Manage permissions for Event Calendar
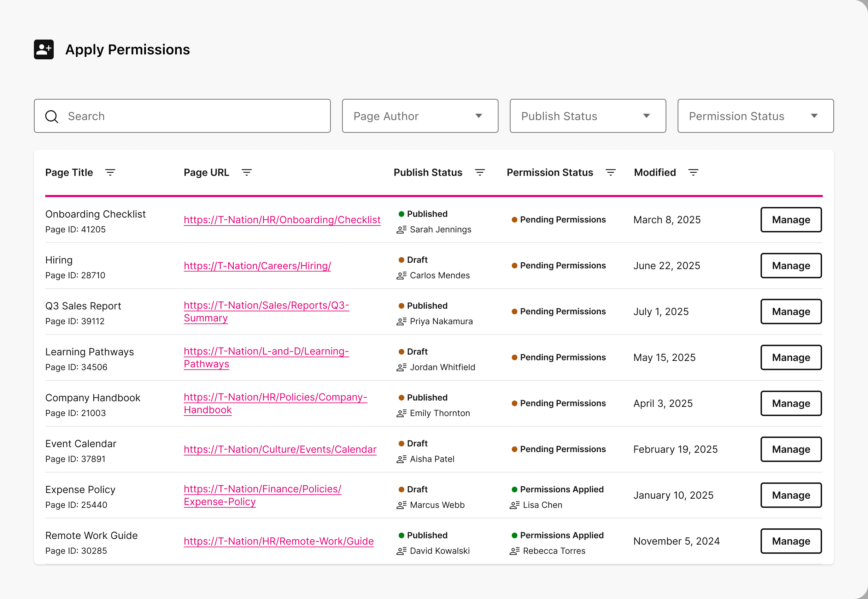 click(791, 449)
